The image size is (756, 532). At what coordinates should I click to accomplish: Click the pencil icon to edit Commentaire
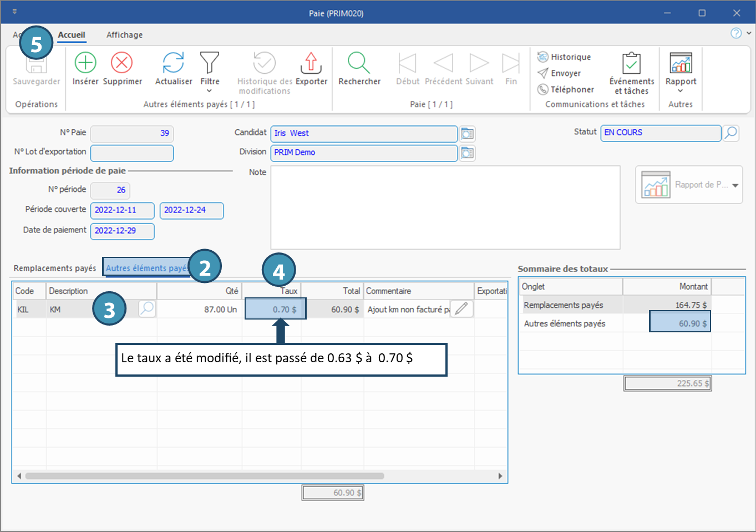tap(461, 309)
